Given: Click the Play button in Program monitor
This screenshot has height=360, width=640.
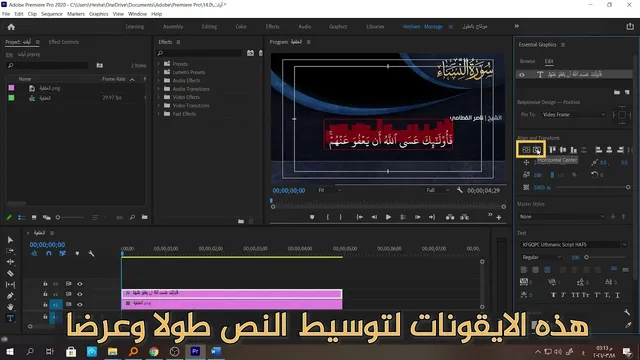Looking at the screenshot, I should [388, 217].
